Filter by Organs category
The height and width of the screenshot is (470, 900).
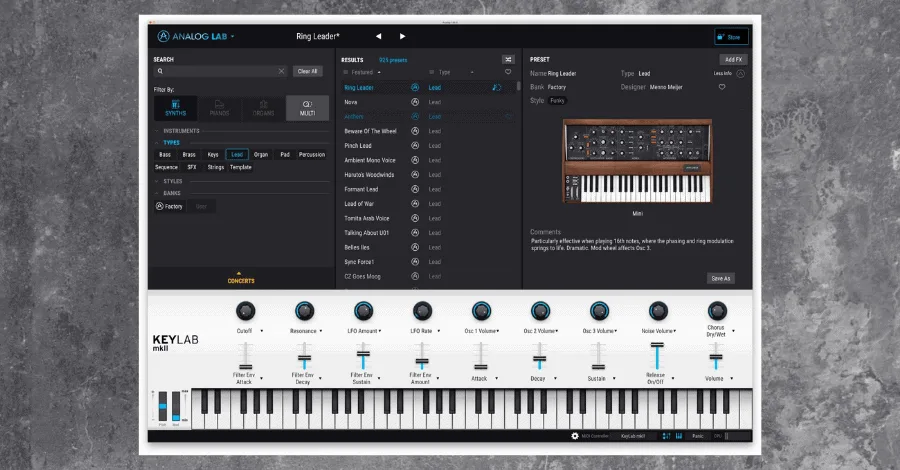pyautogui.click(x=263, y=108)
